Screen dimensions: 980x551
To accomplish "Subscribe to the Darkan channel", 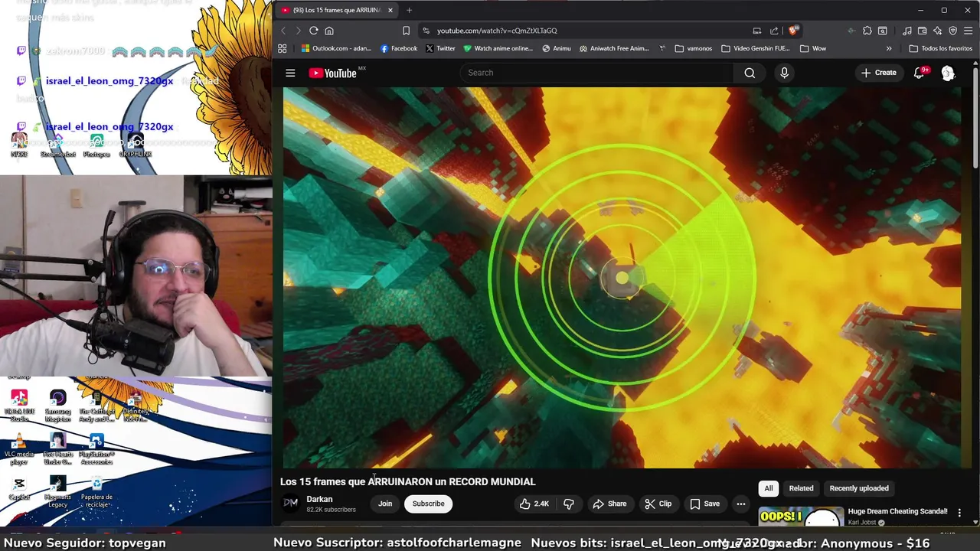I will [428, 504].
